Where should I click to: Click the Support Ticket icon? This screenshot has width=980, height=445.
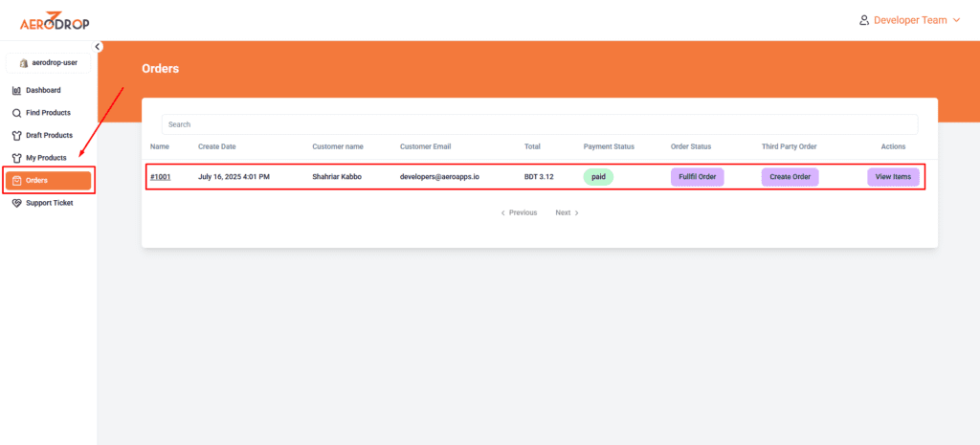16,203
